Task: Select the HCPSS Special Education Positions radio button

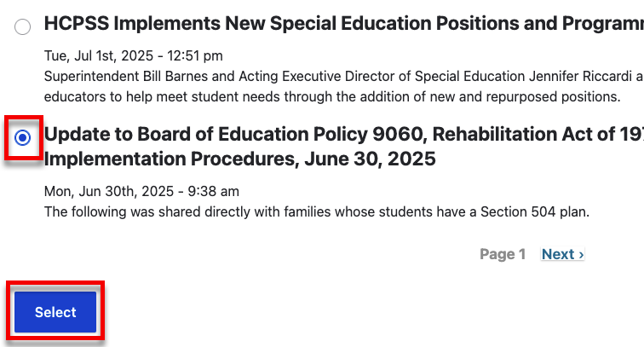Action: (x=23, y=27)
